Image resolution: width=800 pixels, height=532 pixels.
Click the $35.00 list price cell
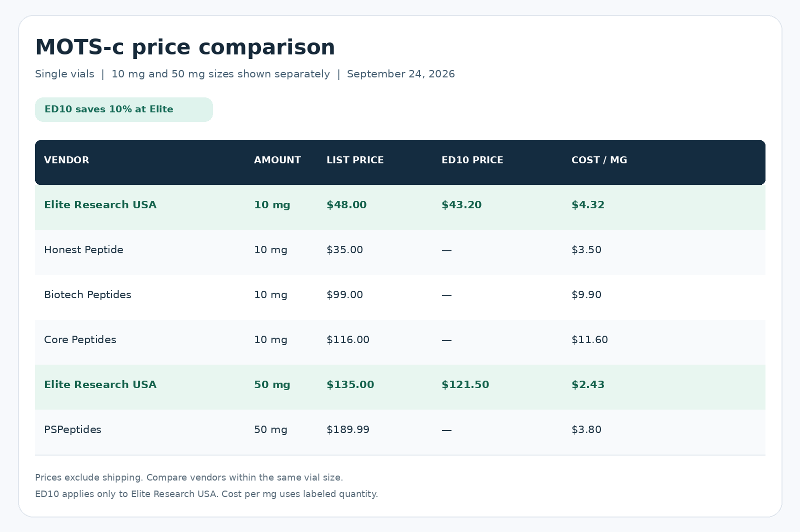pyautogui.click(x=344, y=250)
